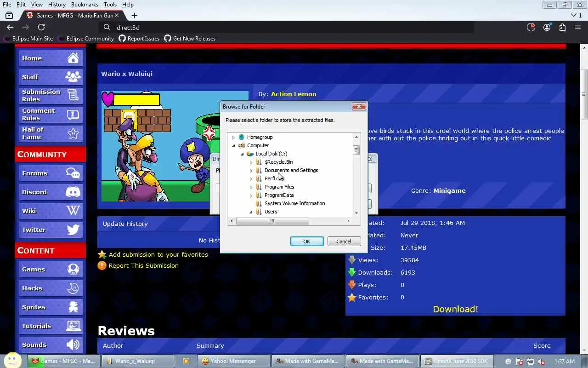Screen dimensions: 588x368
Task: Expand Documents and Settings folder node
Action: 251,170
